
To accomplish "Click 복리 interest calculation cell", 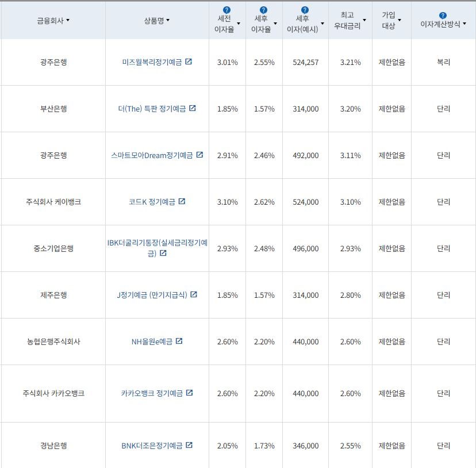I will tap(443, 62).
